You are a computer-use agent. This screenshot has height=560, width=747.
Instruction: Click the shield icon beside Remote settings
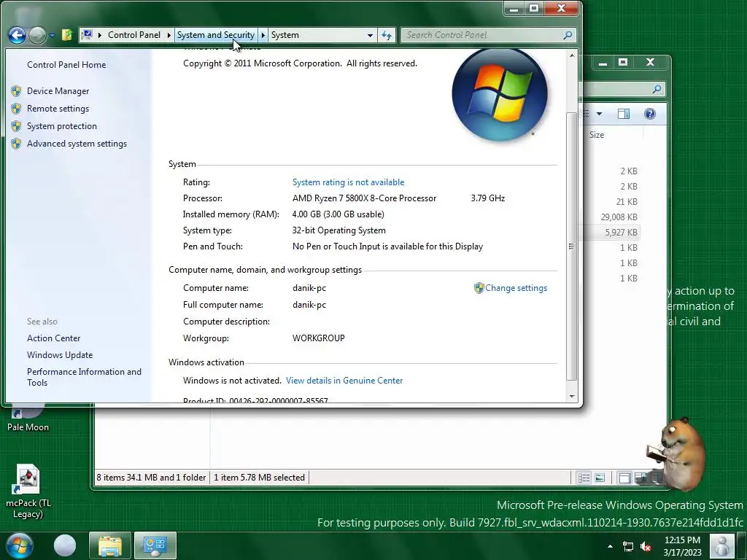16,109
